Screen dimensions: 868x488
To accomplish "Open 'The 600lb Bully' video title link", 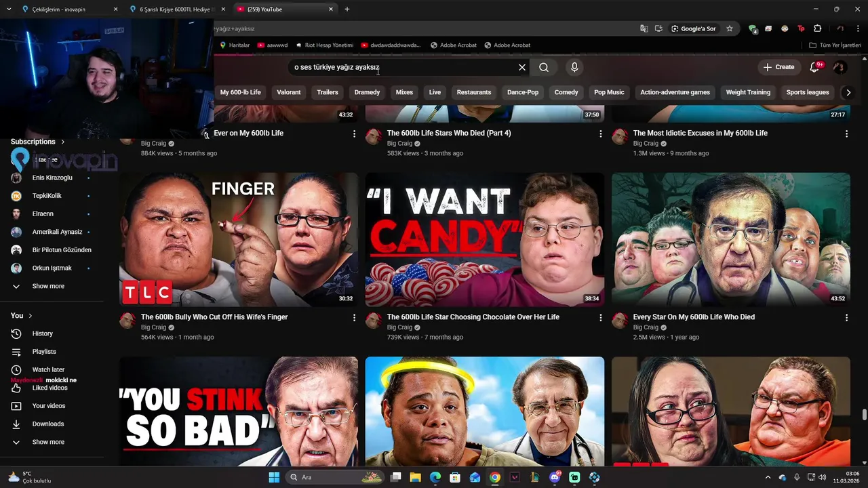I will (x=214, y=317).
